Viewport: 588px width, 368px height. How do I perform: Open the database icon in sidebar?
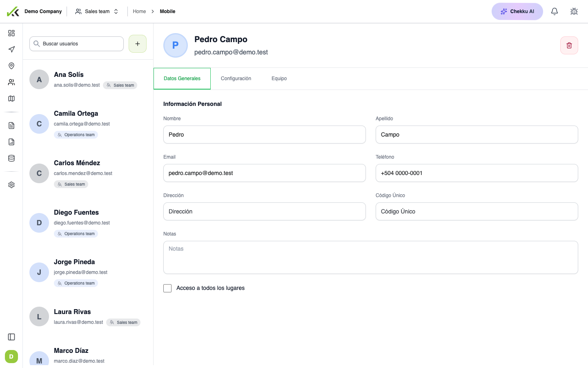click(x=11, y=158)
